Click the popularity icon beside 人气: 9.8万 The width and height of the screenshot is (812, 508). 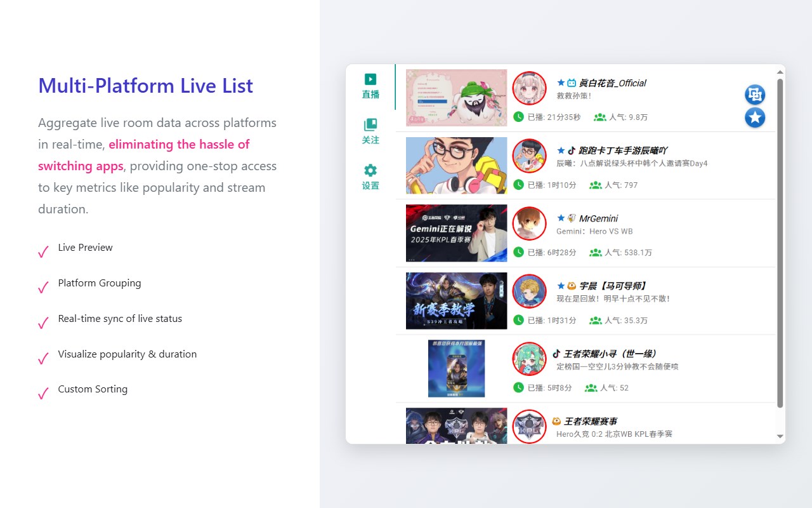click(x=599, y=117)
